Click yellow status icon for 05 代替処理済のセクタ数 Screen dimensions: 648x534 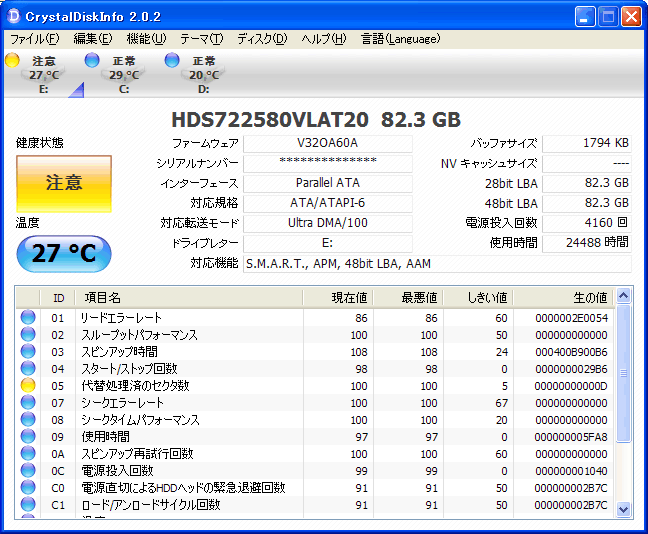(x=28, y=385)
